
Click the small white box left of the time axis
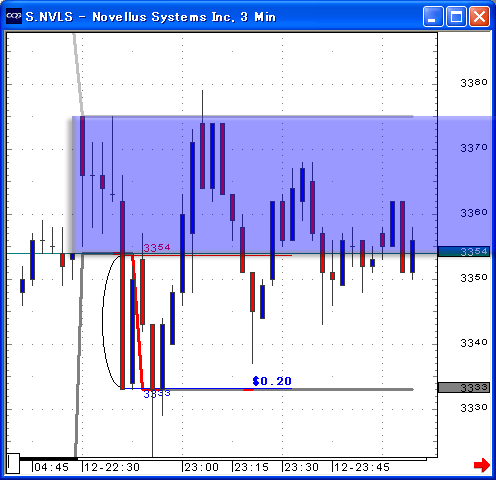13,463
